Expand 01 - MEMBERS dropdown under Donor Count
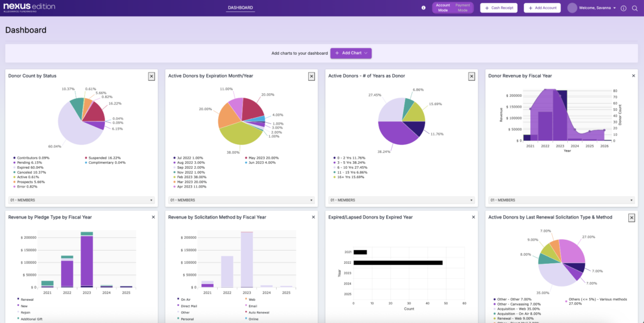Screen dimensions: 644x323 click(x=81, y=200)
